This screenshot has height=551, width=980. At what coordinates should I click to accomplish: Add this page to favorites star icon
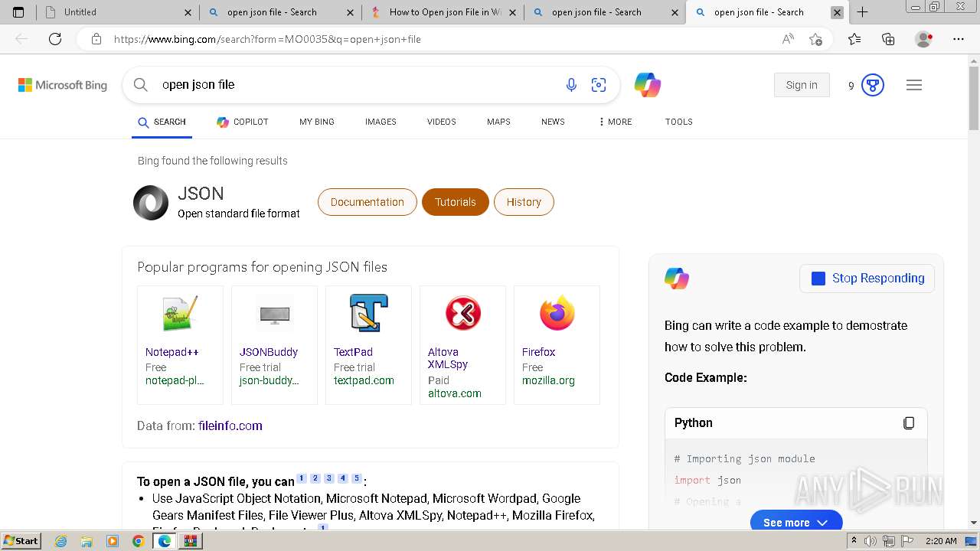[816, 39]
